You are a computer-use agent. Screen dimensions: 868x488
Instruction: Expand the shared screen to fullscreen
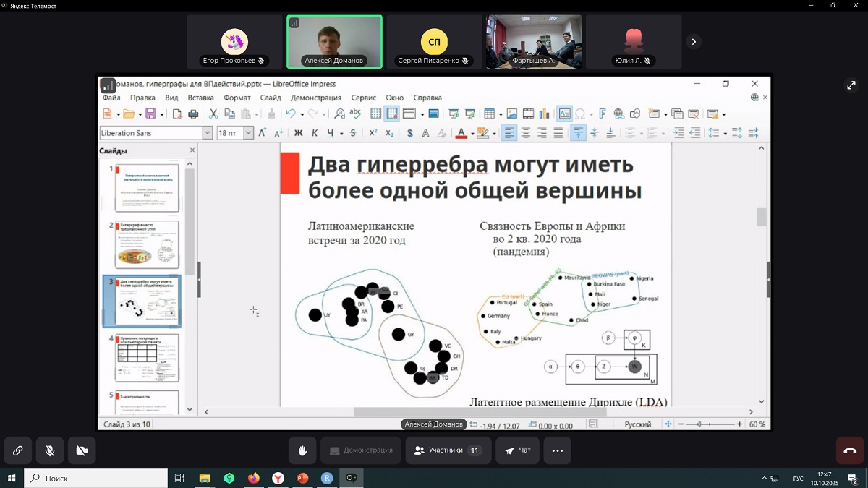pos(851,85)
